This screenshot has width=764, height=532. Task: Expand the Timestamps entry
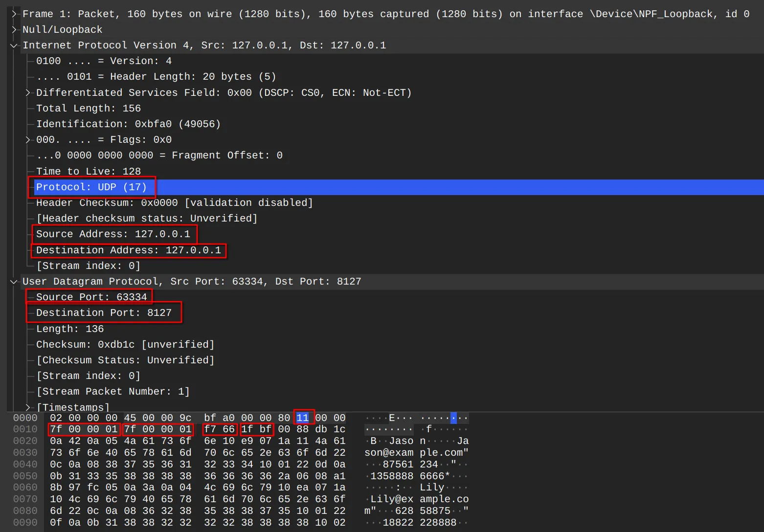pos(28,407)
